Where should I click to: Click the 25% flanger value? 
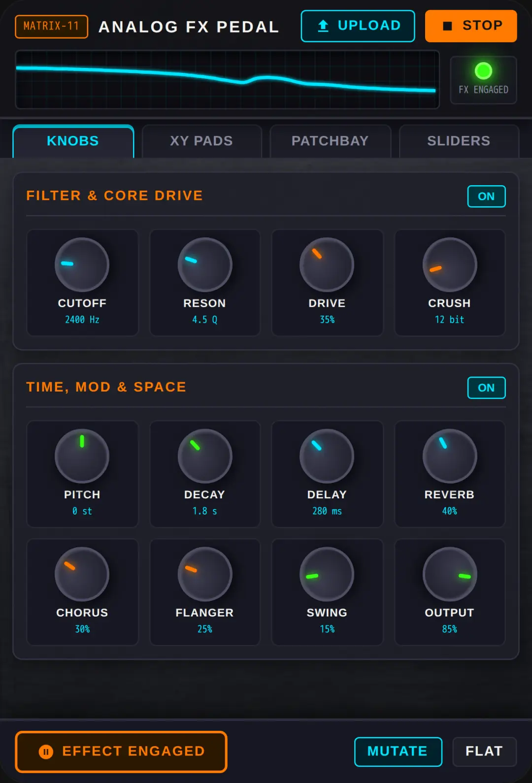[204, 630]
